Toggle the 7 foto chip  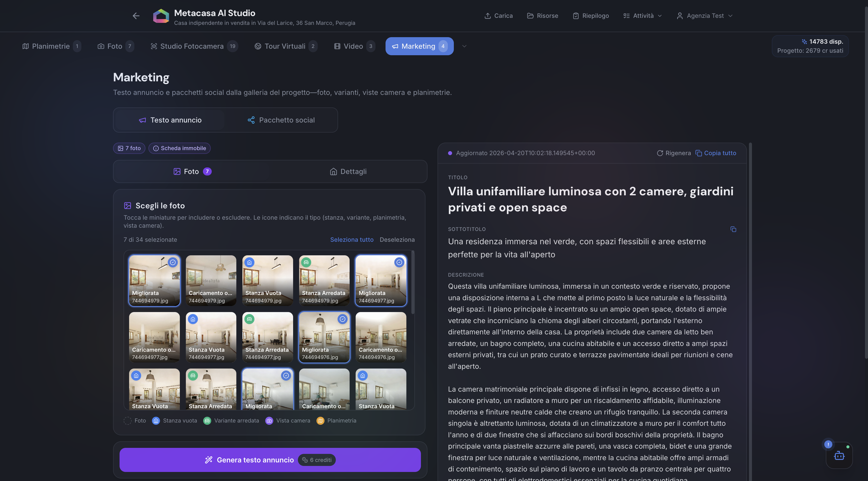(x=129, y=148)
